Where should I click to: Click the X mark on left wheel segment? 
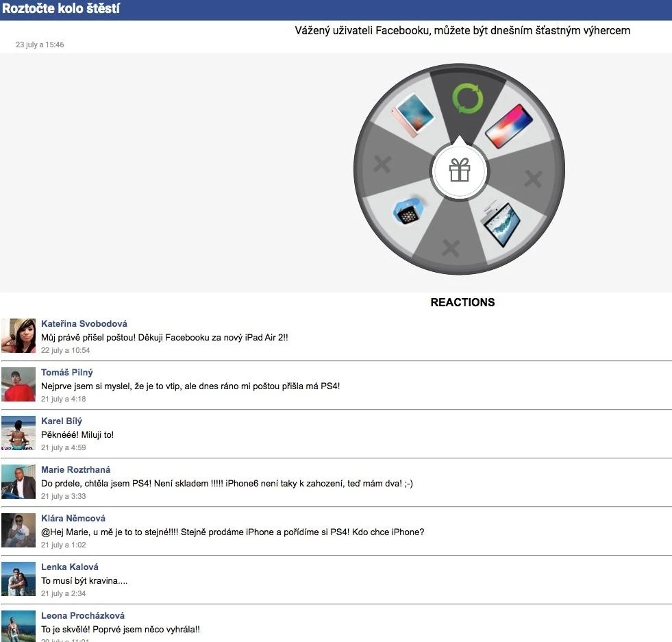click(x=382, y=164)
